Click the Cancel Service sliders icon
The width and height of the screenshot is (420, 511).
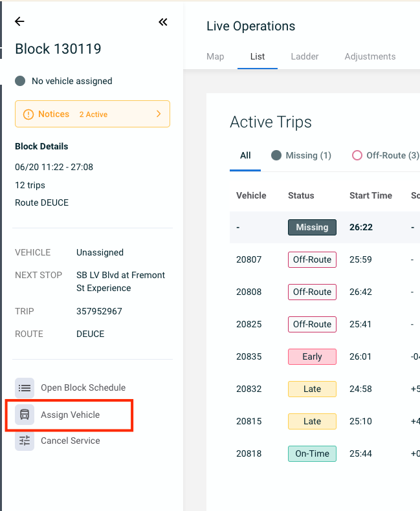pyautogui.click(x=25, y=440)
